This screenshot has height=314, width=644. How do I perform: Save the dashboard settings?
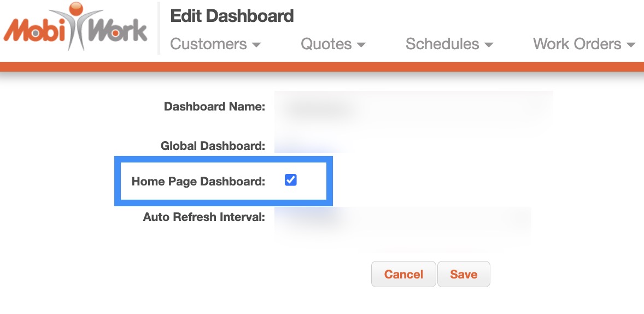click(464, 274)
